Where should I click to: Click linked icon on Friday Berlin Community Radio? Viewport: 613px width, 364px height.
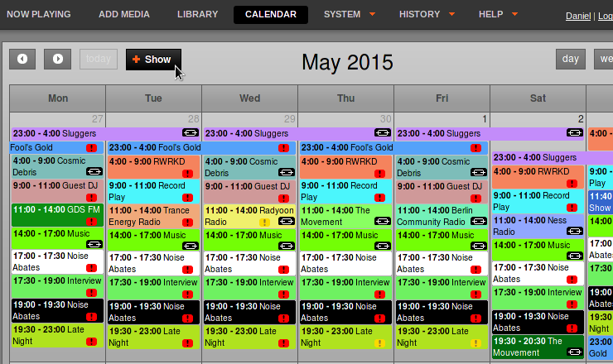(479, 222)
